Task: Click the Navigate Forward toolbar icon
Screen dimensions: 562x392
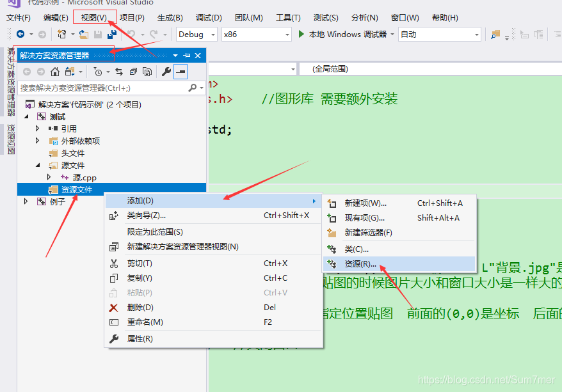Action: click(42, 35)
